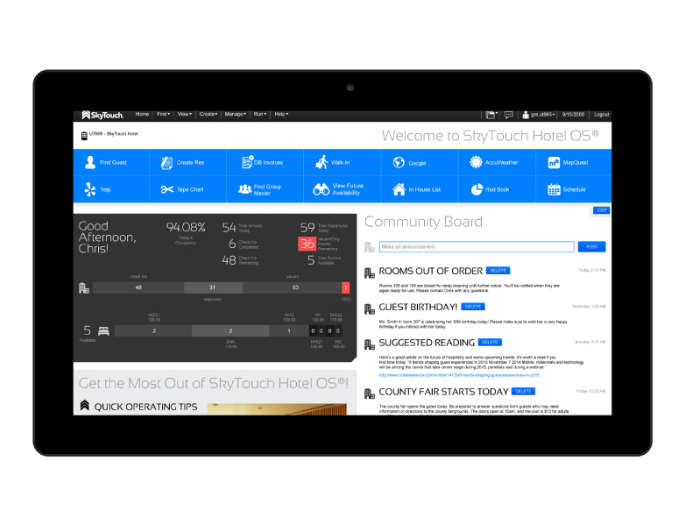This screenshot has height=525, width=698.
Task: Open the Tape Chart scissors tile
Action: pos(189,189)
